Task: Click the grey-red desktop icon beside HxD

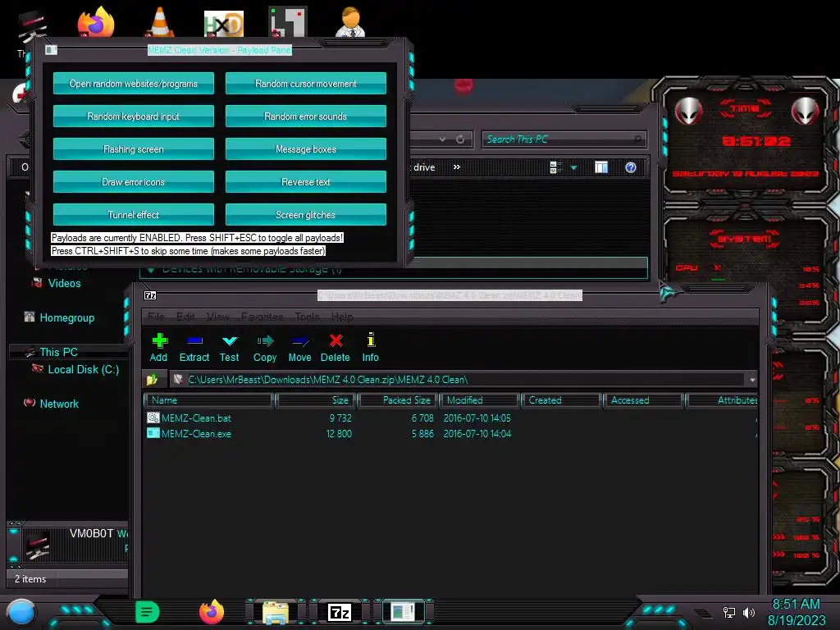Action: 288,22
